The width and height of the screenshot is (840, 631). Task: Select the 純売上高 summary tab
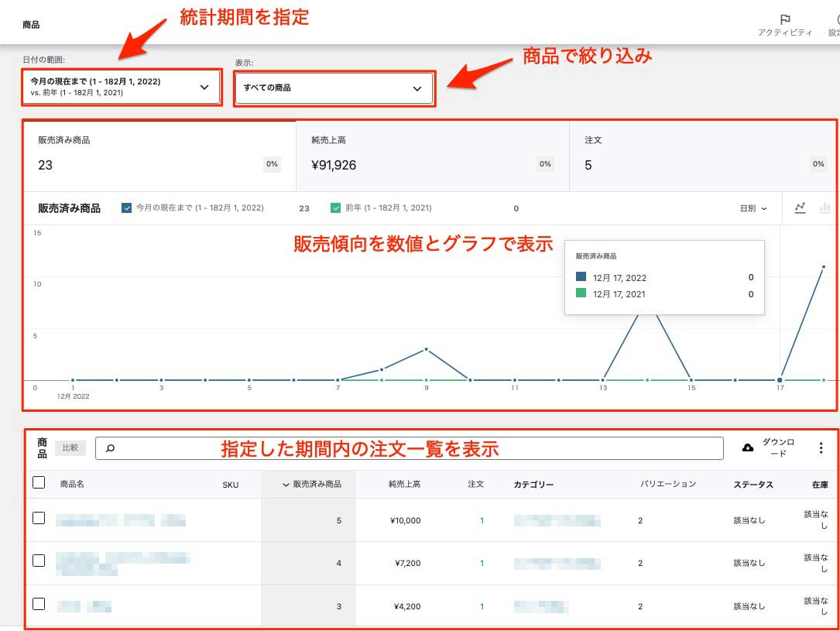click(x=432, y=156)
